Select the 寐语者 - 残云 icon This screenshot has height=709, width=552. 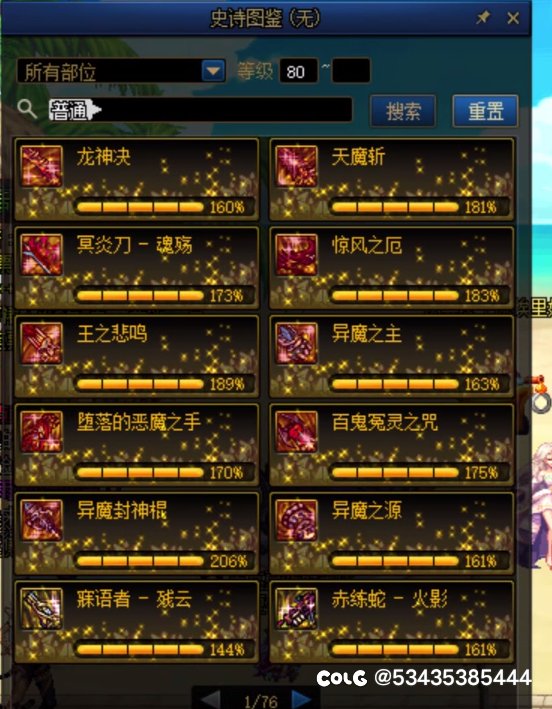coord(41,609)
